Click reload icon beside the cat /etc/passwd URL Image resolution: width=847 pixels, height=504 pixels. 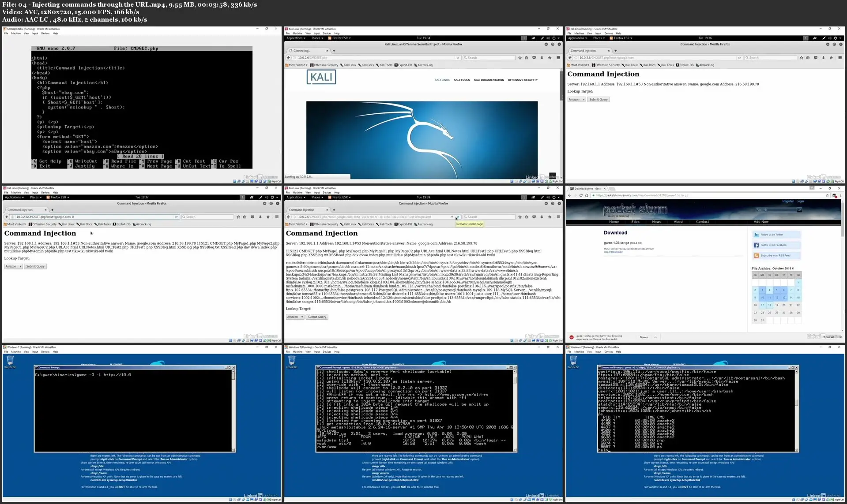click(x=458, y=217)
